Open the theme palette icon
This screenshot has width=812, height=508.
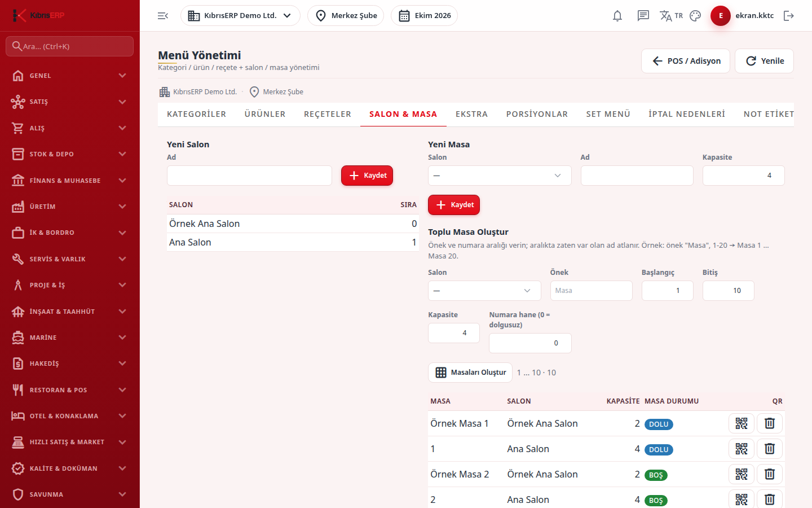695,16
